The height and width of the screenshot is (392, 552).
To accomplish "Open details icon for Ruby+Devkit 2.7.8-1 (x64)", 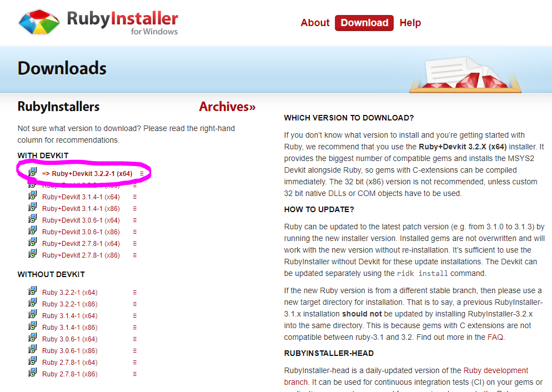I will click(x=134, y=244).
